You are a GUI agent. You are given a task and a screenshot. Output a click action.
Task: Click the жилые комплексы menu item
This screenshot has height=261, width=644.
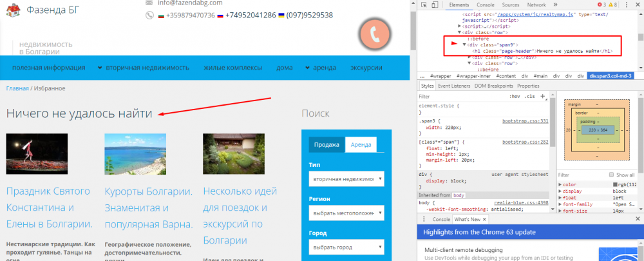(x=232, y=68)
